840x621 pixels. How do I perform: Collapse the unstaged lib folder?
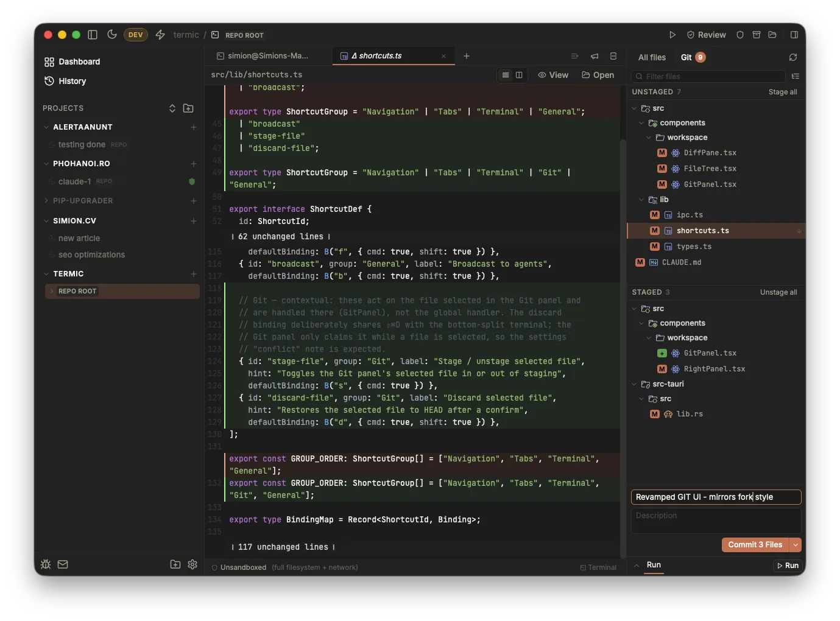tap(641, 200)
